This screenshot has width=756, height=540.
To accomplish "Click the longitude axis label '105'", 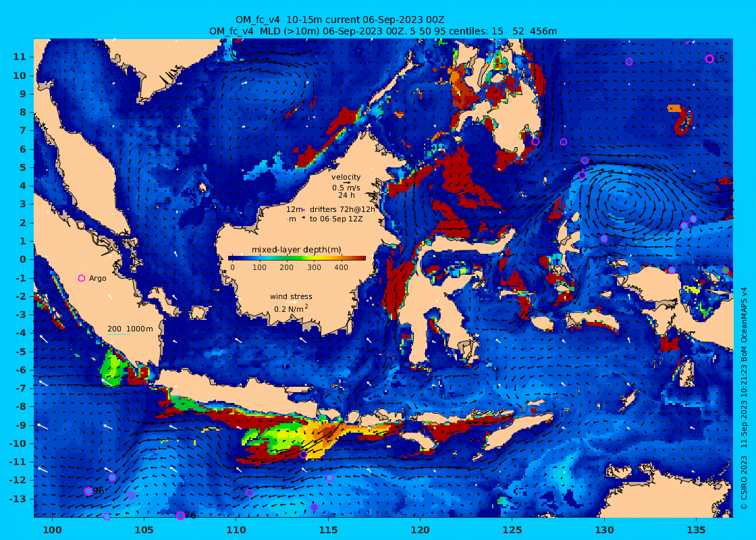I will click(144, 530).
